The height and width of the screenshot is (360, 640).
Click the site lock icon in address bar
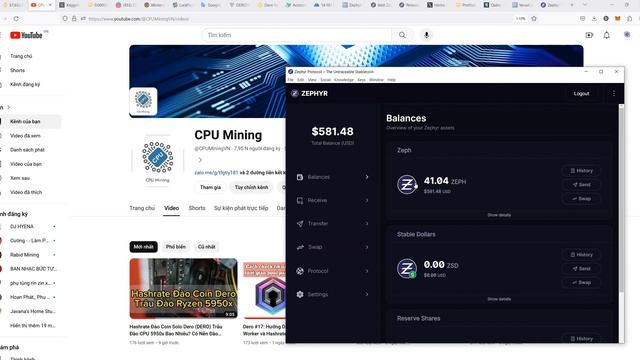click(x=74, y=19)
